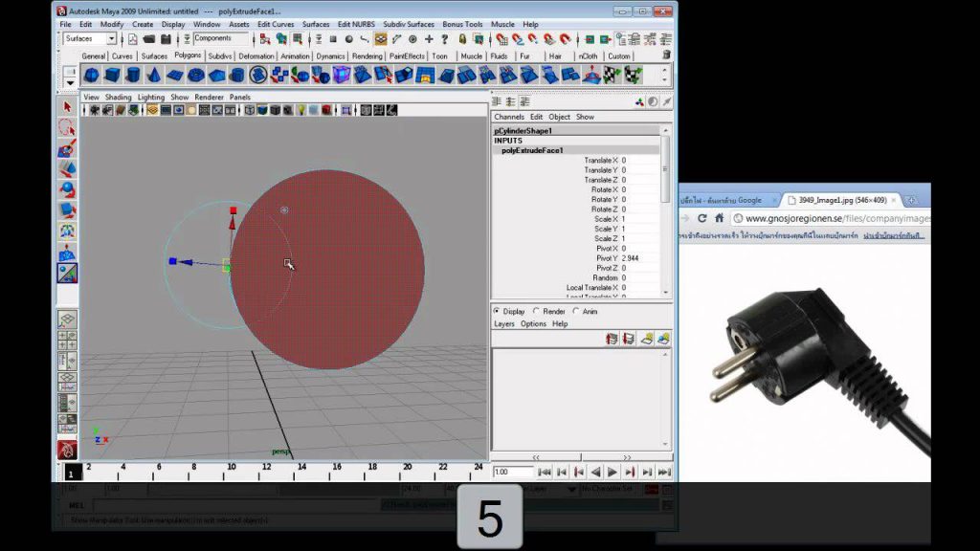
Task: Choose the Select tool arrow in toolbox
Action: 68,107
